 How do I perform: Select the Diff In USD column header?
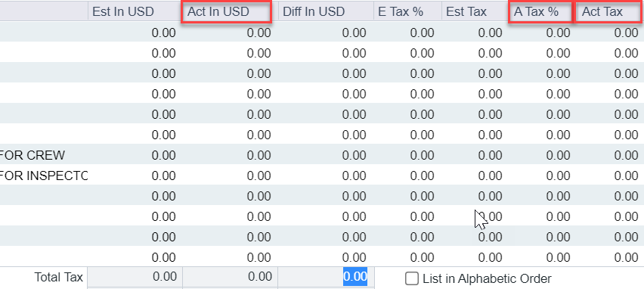[x=326, y=11]
